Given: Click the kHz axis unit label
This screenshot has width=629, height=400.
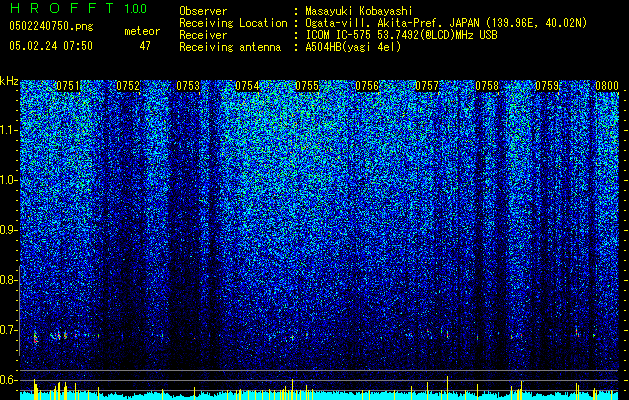Looking at the screenshot, I should [9, 81].
